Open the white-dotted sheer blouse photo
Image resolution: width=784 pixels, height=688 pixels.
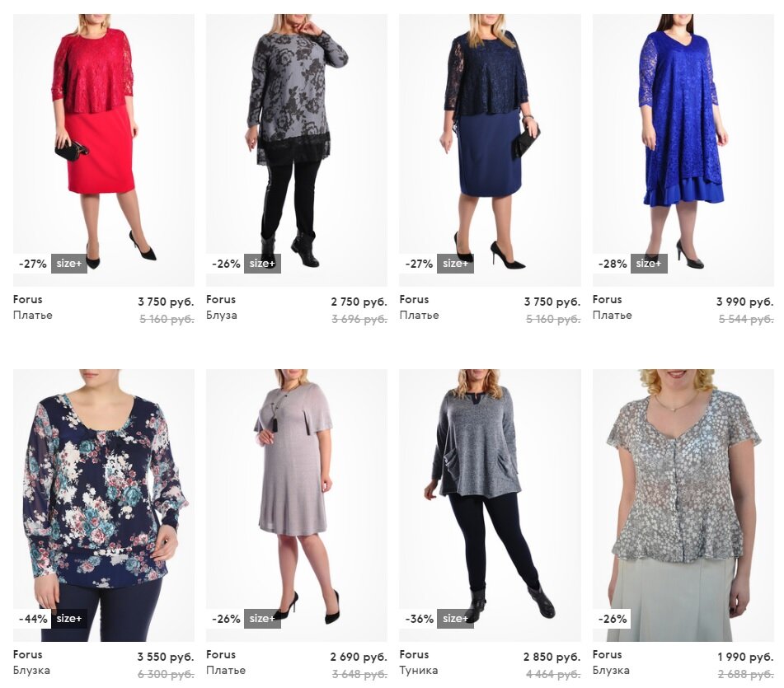tap(683, 505)
